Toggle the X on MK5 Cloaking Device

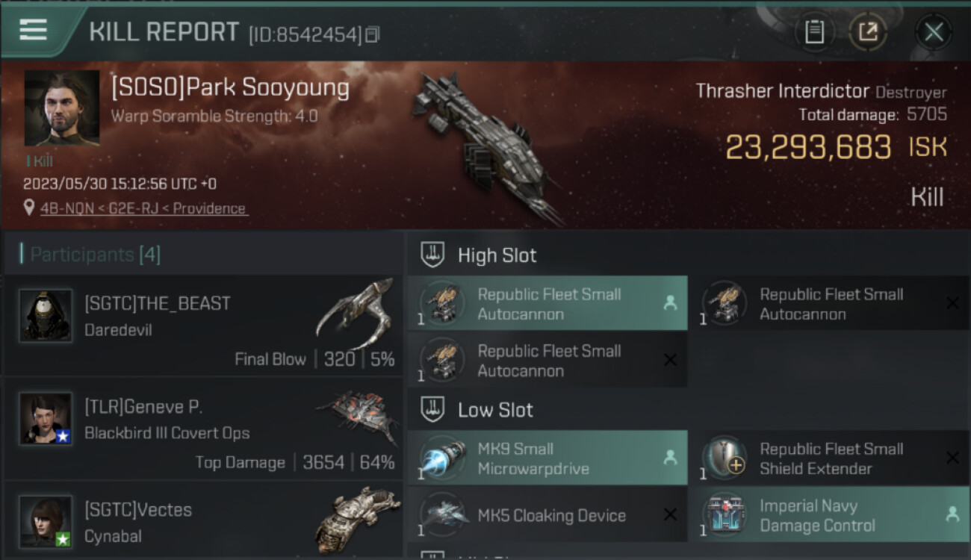point(670,514)
